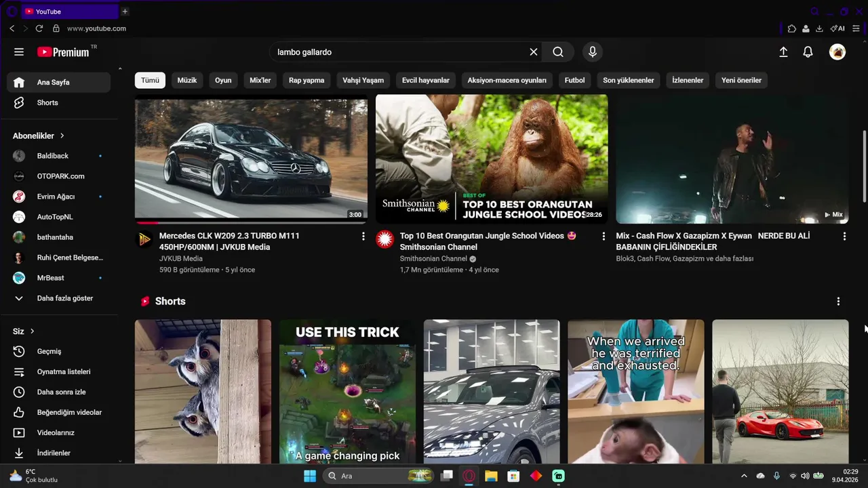This screenshot has height=488, width=868.
Task: Open options for the Cash Flow Mix
Action: click(844, 236)
